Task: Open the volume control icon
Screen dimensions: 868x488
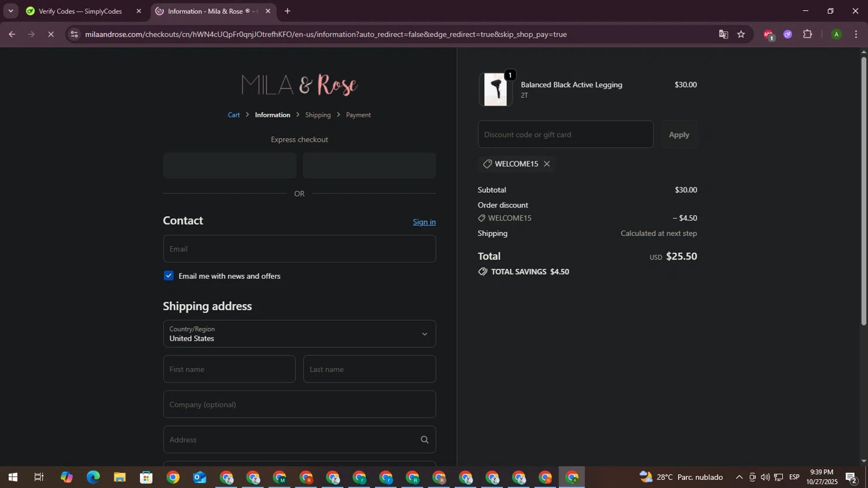Action: (x=765, y=477)
